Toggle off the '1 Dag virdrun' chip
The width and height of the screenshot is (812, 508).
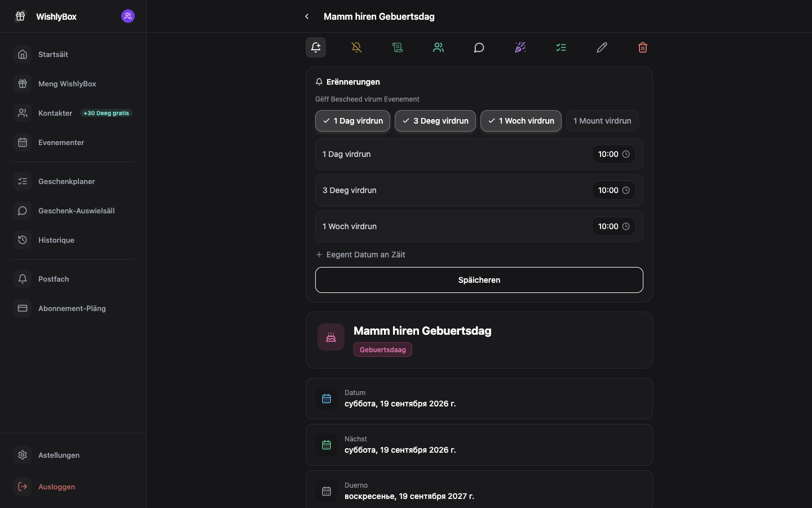pos(352,121)
